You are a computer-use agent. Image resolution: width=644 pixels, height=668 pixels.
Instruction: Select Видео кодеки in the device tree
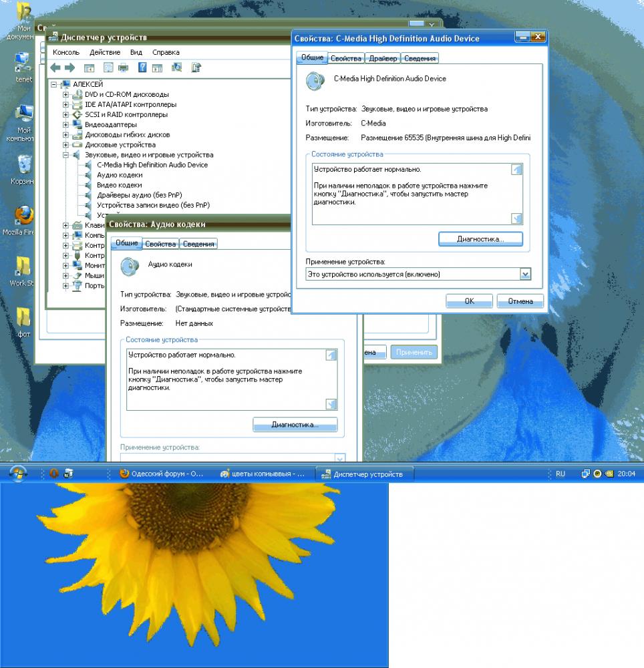pyautogui.click(x=119, y=185)
